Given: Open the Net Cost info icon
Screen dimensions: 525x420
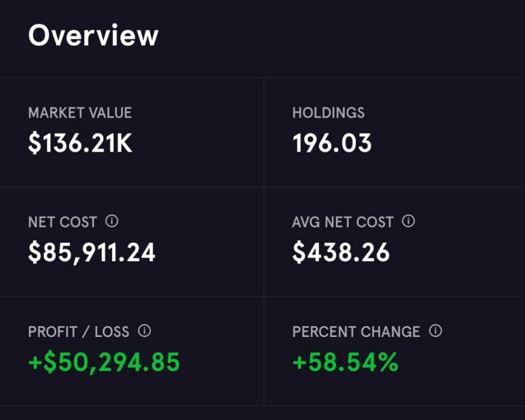Looking at the screenshot, I should pyautogui.click(x=112, y=221).
